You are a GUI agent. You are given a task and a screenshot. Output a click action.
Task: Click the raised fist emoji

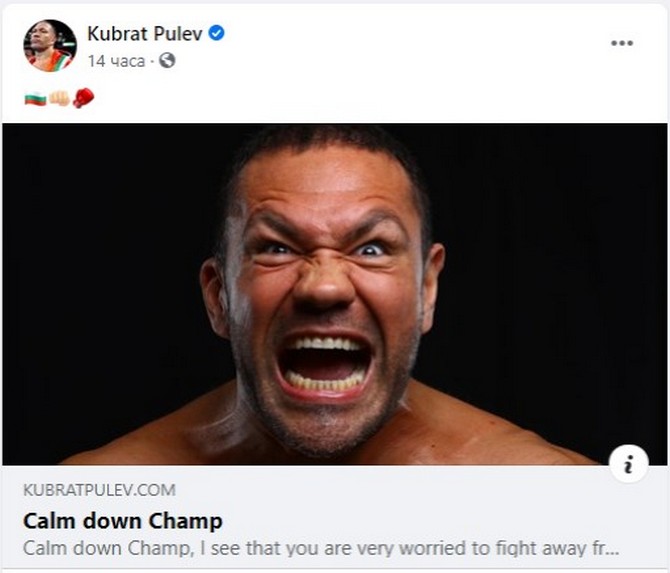pos(59,98)
